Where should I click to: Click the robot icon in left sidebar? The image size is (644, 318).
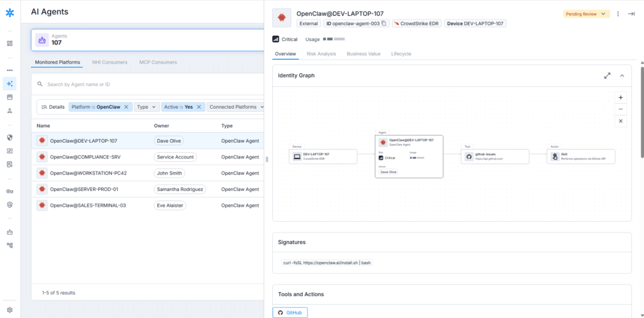pyautogui.click(x=10, y=232)
